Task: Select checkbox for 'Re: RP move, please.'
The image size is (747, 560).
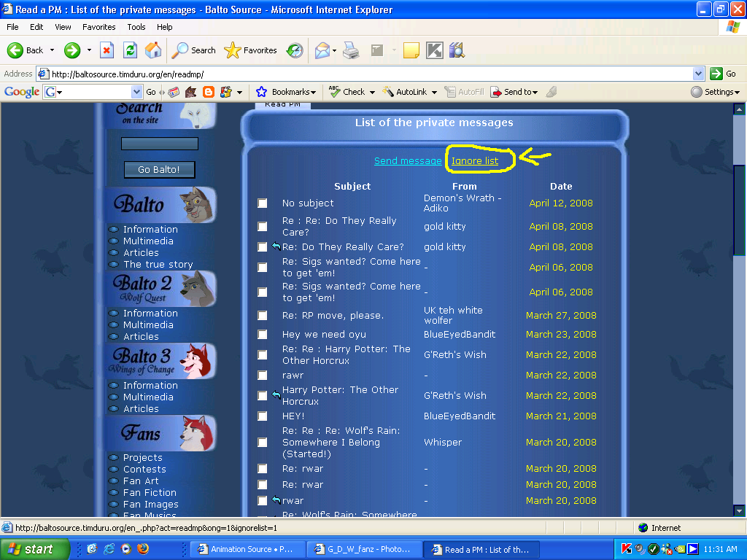Action: pyautogui.click(x=263, y=315)
